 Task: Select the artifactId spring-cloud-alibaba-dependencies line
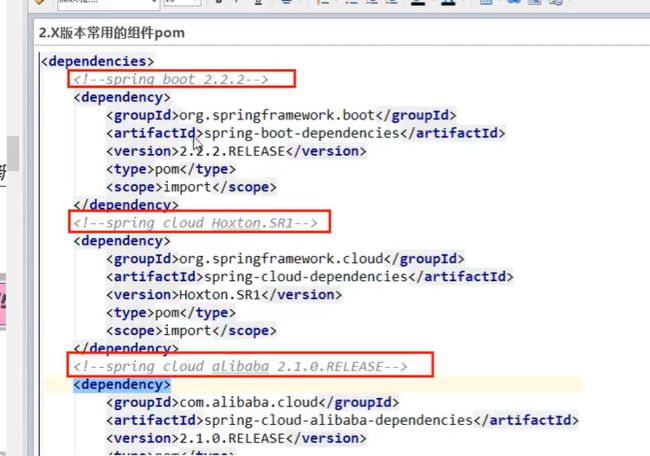pos(342,420)
